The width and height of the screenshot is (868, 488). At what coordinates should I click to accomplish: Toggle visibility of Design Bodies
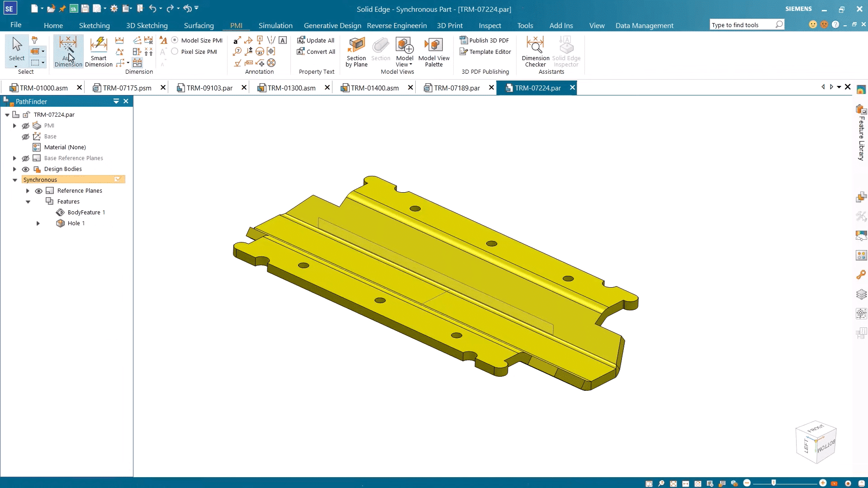click(x=26, y=169)
